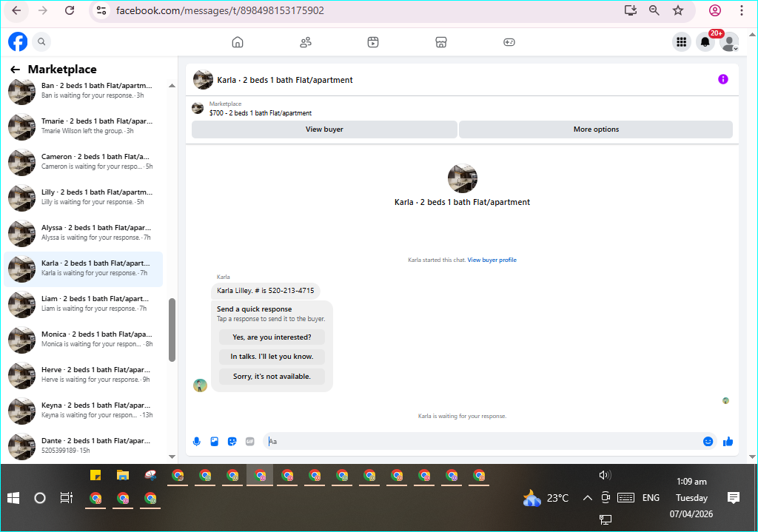Screen dimensions: 758x532
Task: Click View buyer button
Action: click(x=324, y=129)
